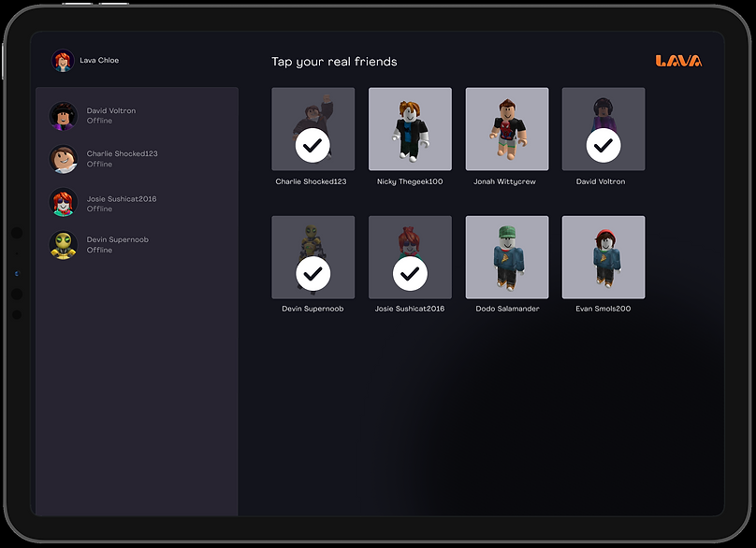Click the David Voltron label under the tile
The height and width of the screenshot is (548, 756).
(601, 181)
